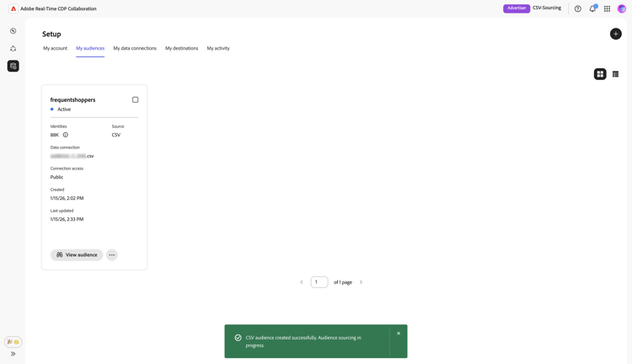
Task: Open the more options ellipsis on frequentshoppers
Action: (x=112, y=254)
